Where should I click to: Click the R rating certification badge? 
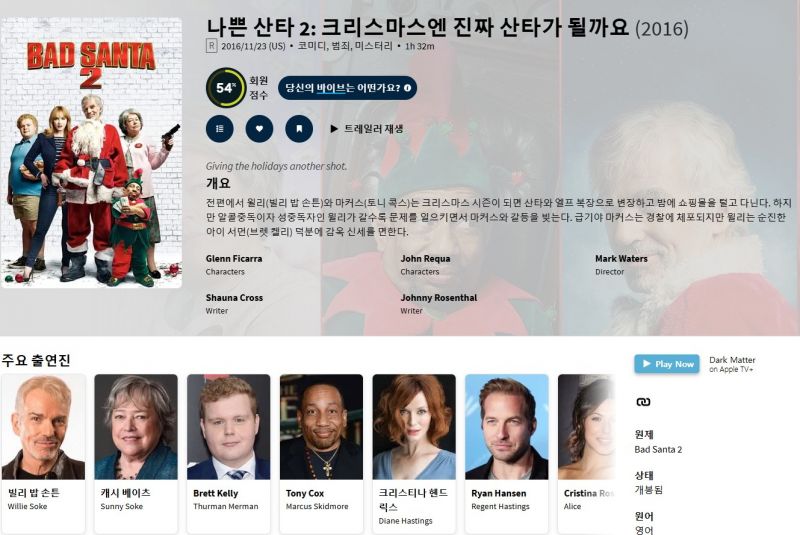tap(211, 46)
